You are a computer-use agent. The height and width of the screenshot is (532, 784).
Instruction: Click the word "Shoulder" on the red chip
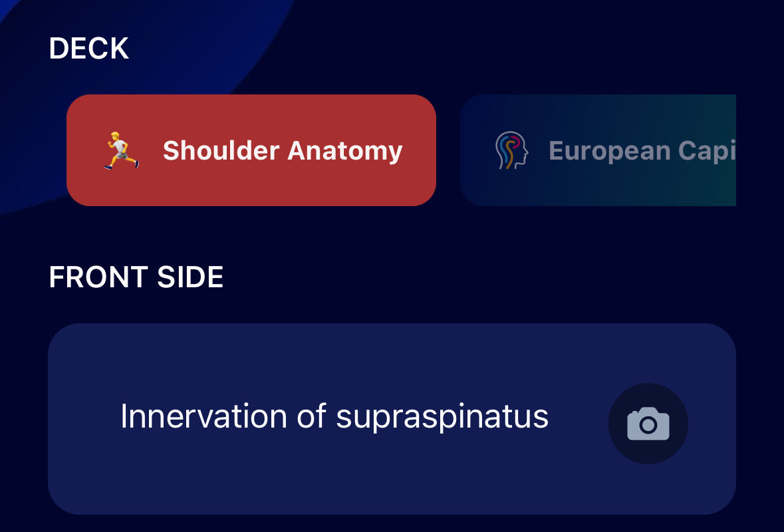point(221,151)
